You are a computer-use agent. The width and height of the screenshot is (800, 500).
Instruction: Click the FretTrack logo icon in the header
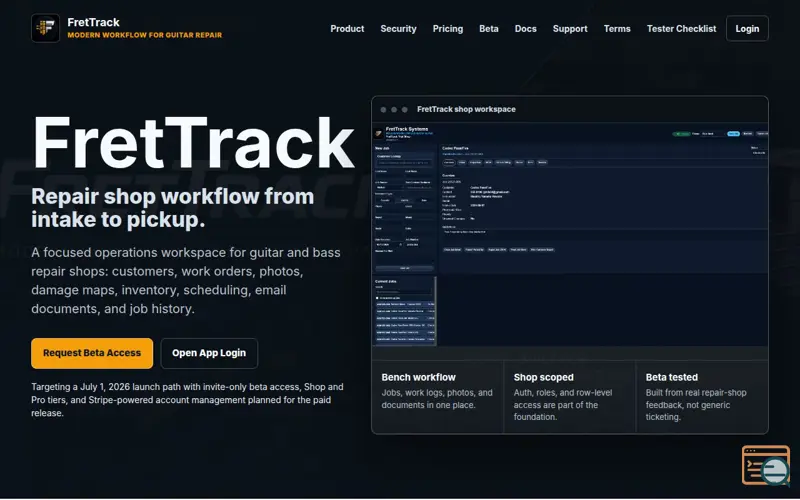[x=45, y=28]
